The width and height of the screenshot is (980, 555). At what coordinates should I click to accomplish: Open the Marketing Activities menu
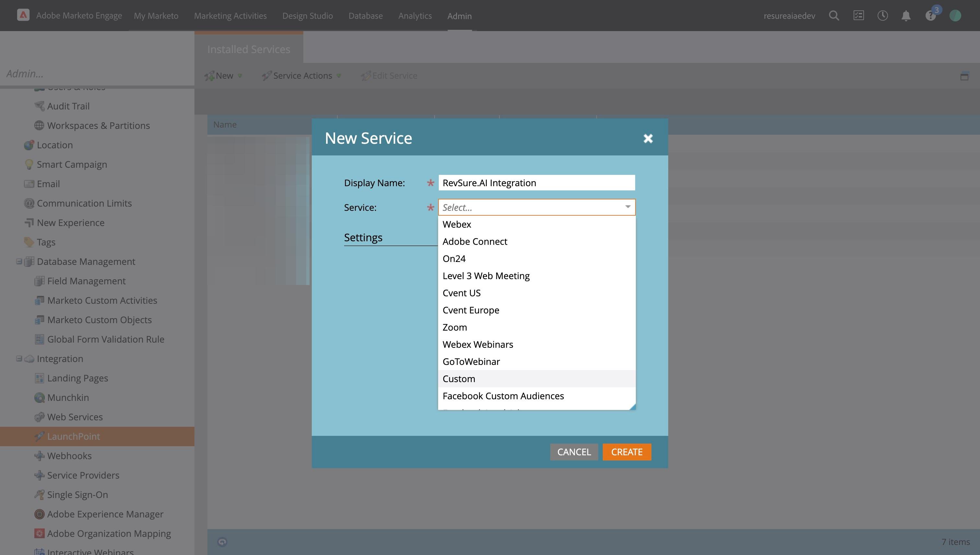pos(230,16)
